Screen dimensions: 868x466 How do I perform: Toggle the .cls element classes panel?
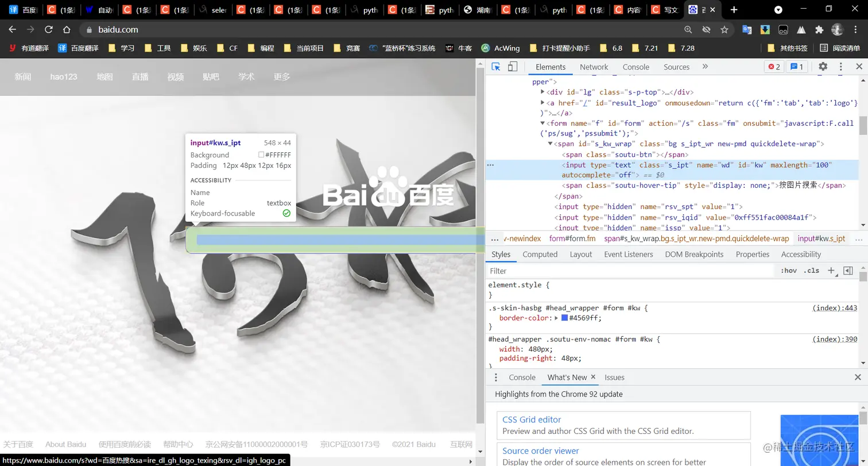(811, 271)
